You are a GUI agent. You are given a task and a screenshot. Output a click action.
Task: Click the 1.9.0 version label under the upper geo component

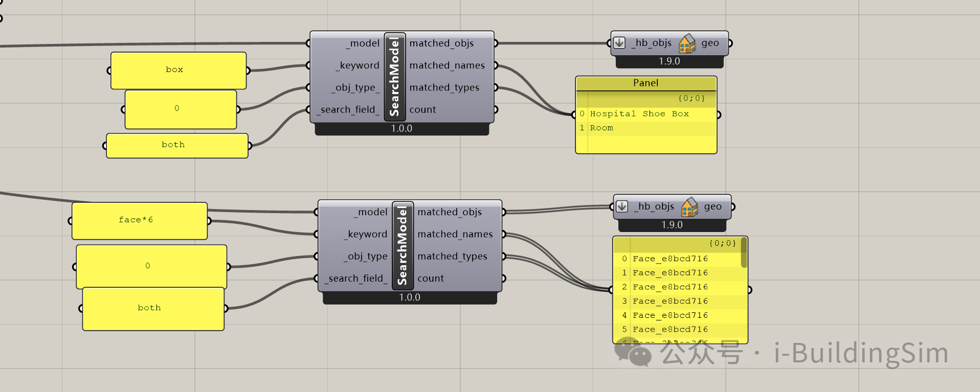click(x=669, y=62)
